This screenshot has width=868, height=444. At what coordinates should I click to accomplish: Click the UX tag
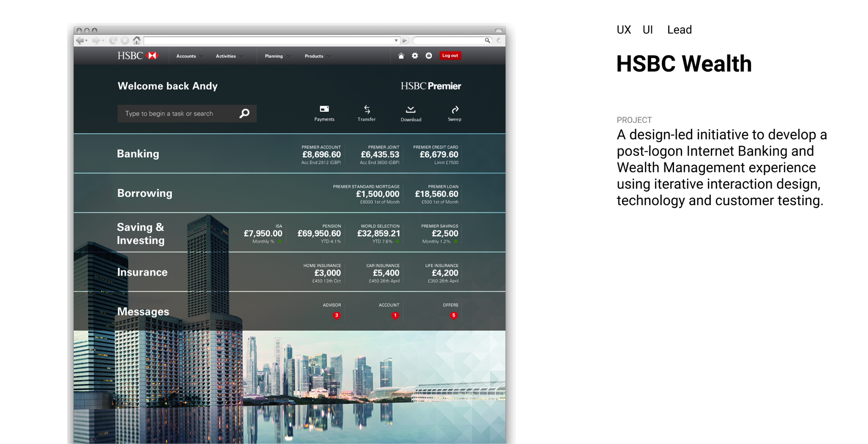pyautogui.click(x=624, y=30)
